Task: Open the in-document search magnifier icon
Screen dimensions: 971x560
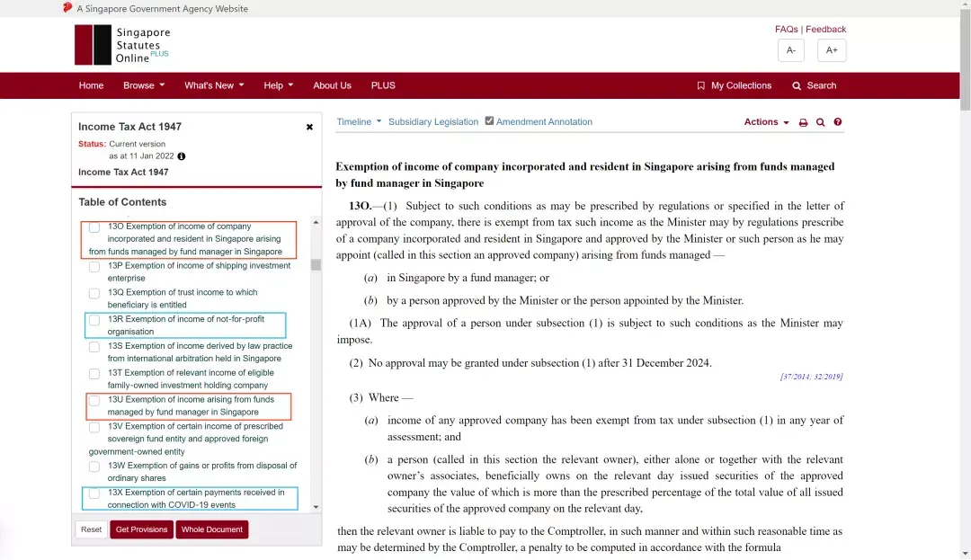Action: [x=821, y=122]
